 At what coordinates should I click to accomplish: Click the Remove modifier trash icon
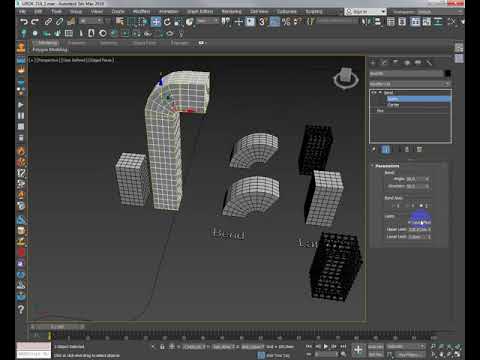tap(419, 149)
